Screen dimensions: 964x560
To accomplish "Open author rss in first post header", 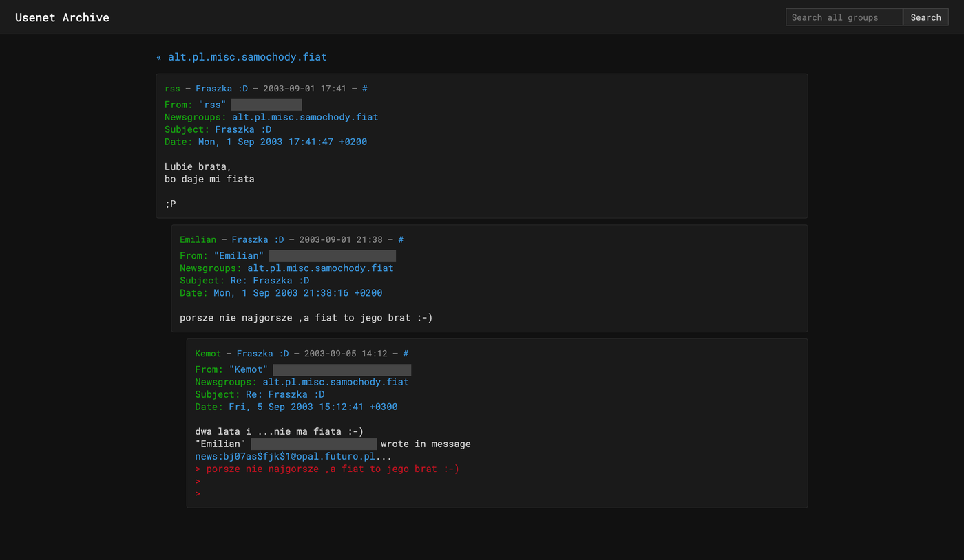I will [x=172, y=89].
